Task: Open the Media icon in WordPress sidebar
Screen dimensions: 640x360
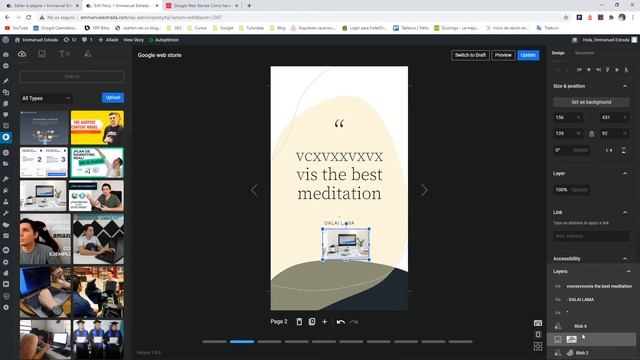Action: point(6,92)
